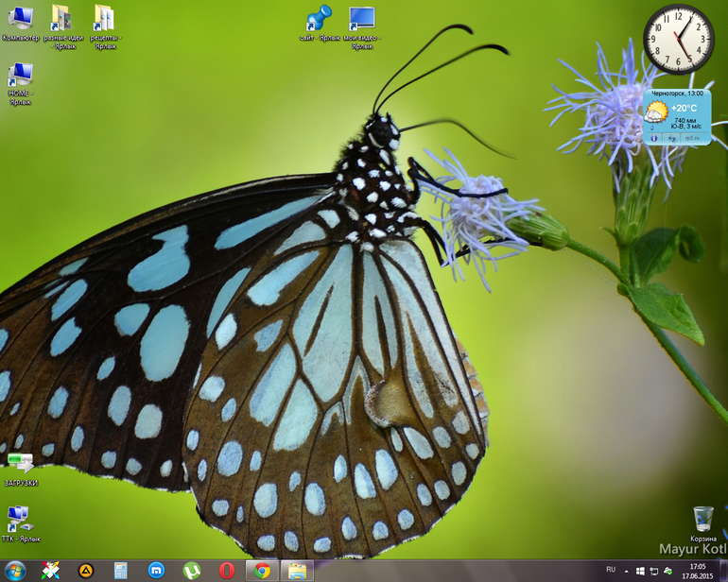
Task: Launch Opera browser from the taskbar
Action: 227,570
